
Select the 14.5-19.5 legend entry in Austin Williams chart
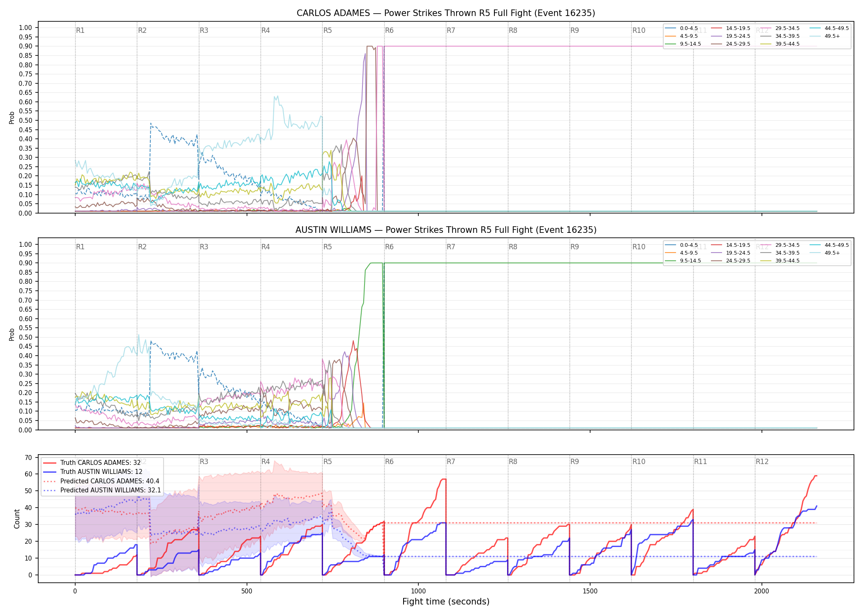731,245
